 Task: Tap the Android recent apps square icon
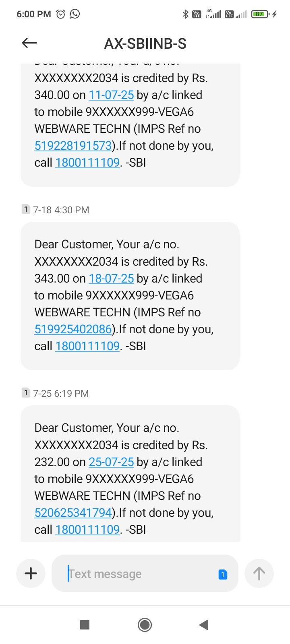coord(85,625)
